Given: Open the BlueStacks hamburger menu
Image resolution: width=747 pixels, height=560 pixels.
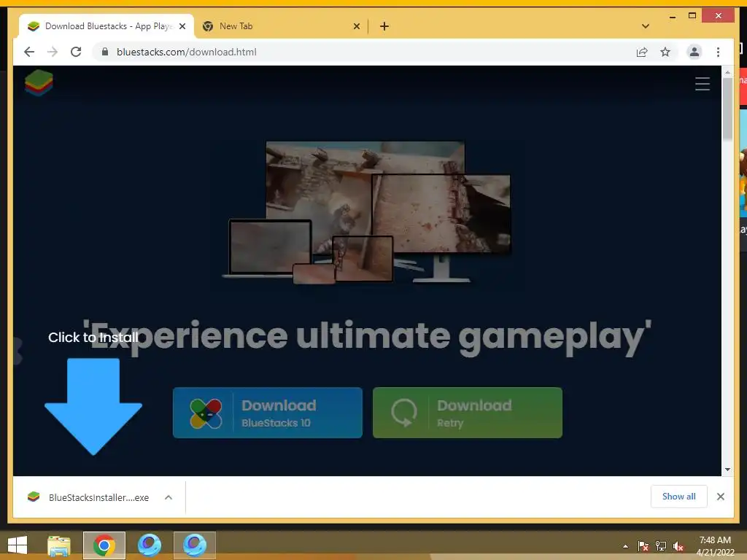Looking at the screenshot, I should (x=703, y=84).
